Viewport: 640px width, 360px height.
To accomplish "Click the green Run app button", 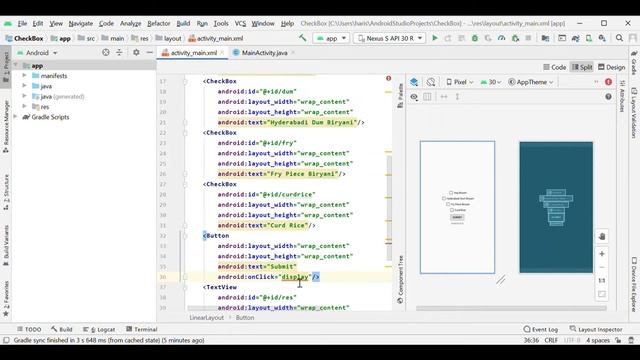I will tap(435, 38).
